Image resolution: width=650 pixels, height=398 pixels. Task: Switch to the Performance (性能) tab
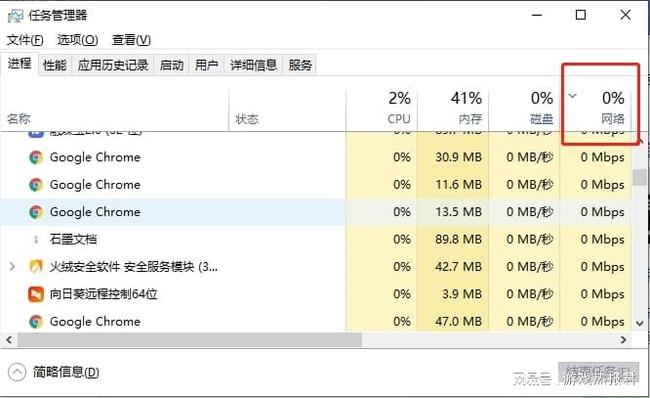pyautogui.click(x=55, y=65)
